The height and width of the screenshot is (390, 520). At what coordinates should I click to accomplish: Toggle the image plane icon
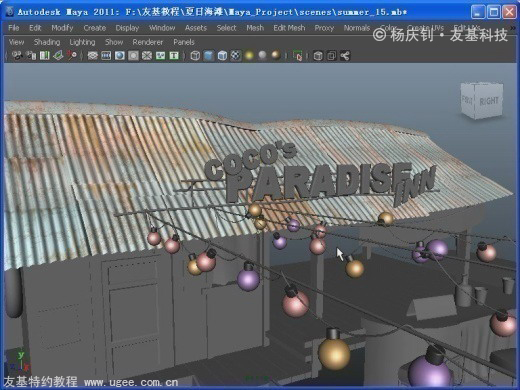(58, 55)
